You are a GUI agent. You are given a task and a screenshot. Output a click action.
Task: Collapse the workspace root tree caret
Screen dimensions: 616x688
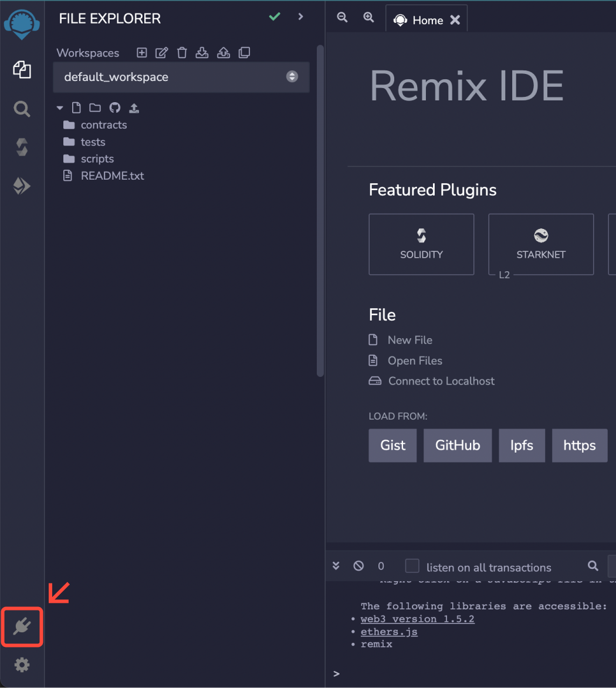pos(60,108)
